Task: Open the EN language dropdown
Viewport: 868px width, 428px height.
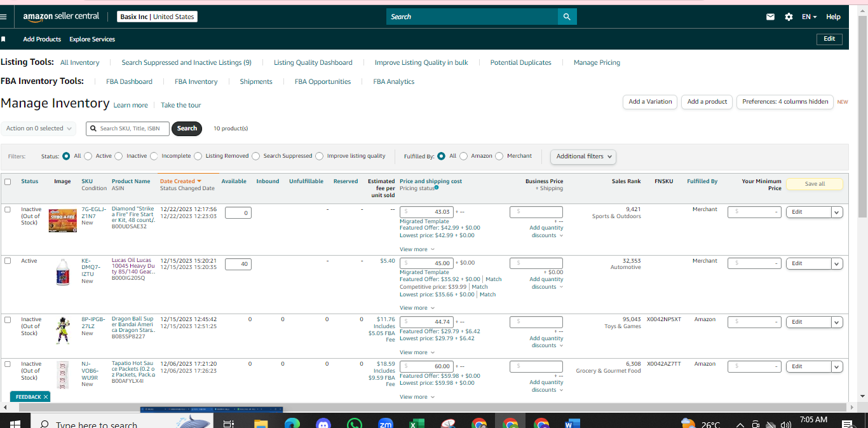Action: (809, 17)
